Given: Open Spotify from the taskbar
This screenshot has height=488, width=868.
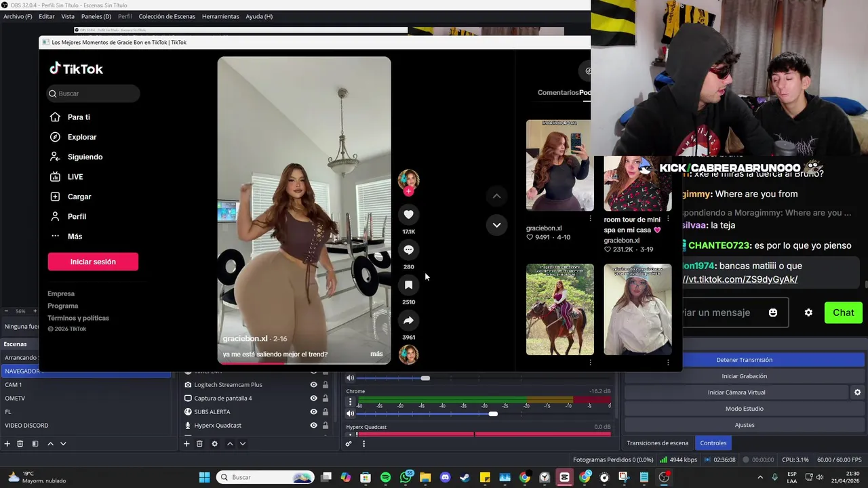Looking at the screenshot, I should pyautogui.click(x=385, y=477).
